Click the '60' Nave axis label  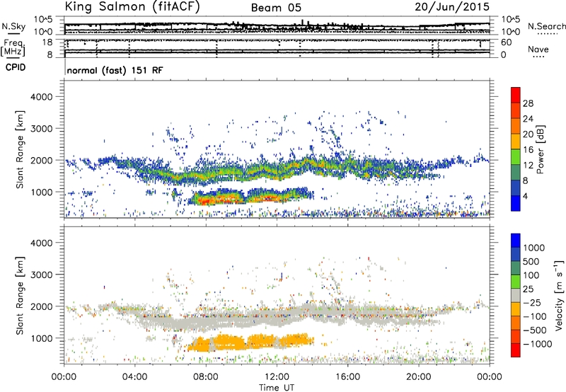pyautogui.click(x=507, y=42)
